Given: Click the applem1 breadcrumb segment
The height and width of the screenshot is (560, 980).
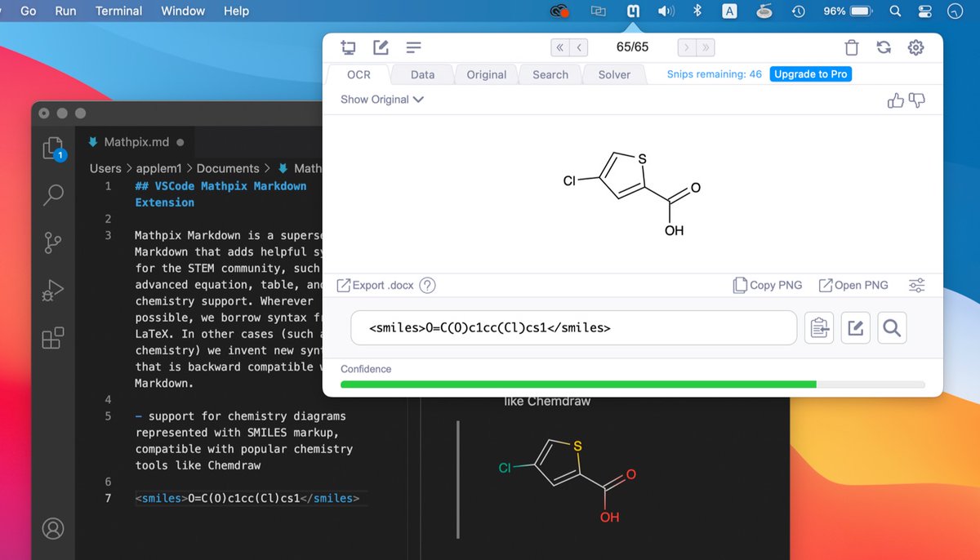Looking at the screenshot, I should 159,168.
